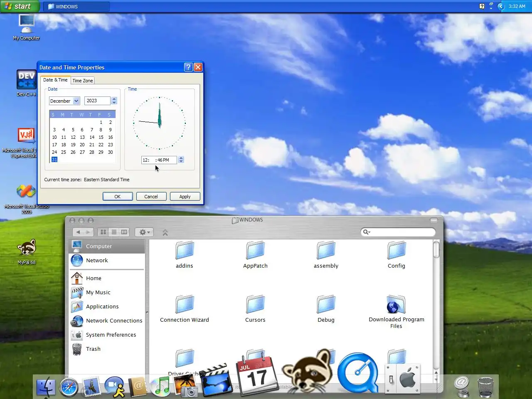Open MyPal 68 desktop shortcut
The height and width of the screenshot is (399, 532).
click(x=26, y=252)
